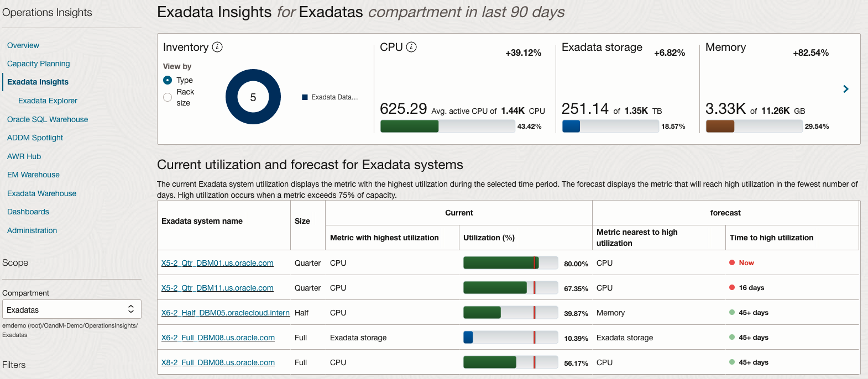
Task: Click the Utilization (%) column header
Action: 489,238
